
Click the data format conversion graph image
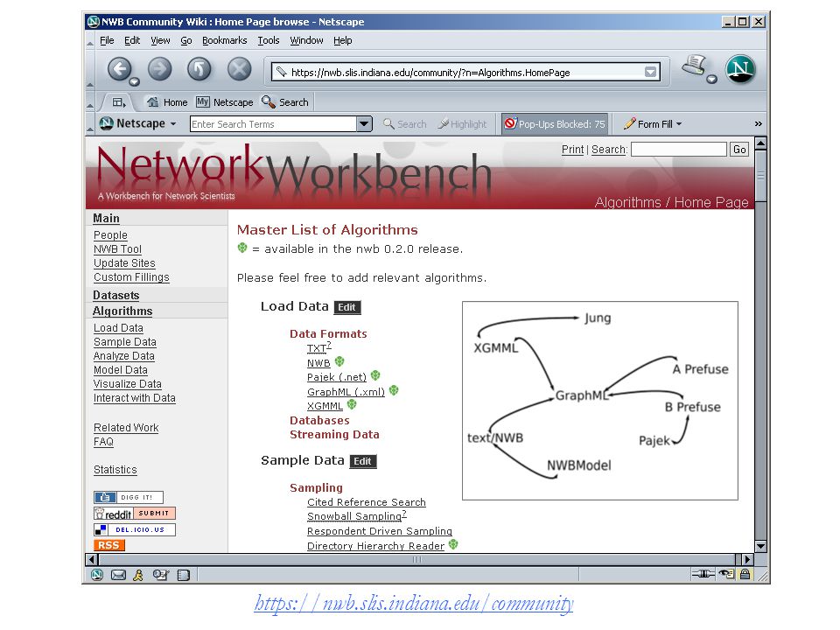(x=600, y=401)
